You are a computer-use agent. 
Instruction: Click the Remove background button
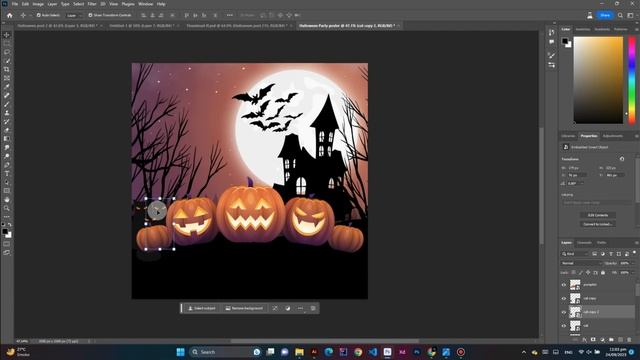click(x=244, y=308)
